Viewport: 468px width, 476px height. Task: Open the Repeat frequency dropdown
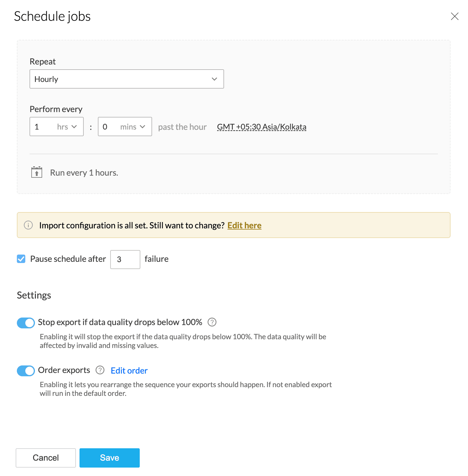(126, 79)
